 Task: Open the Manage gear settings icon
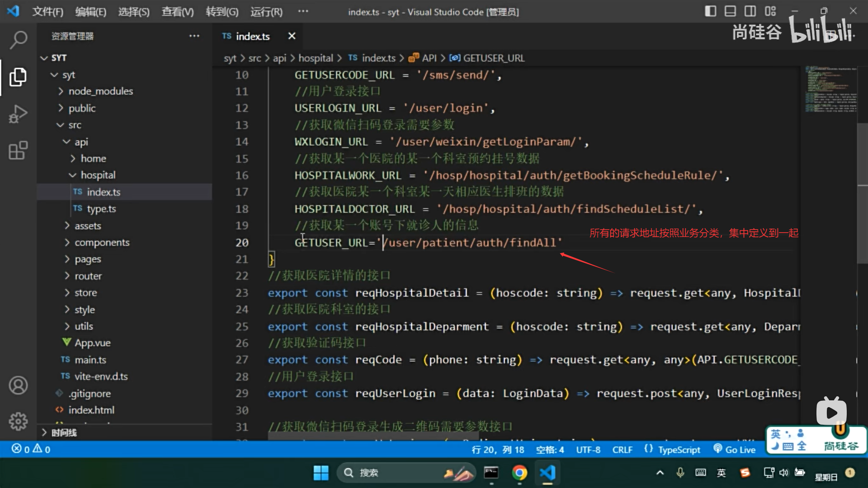click(18, 421)
